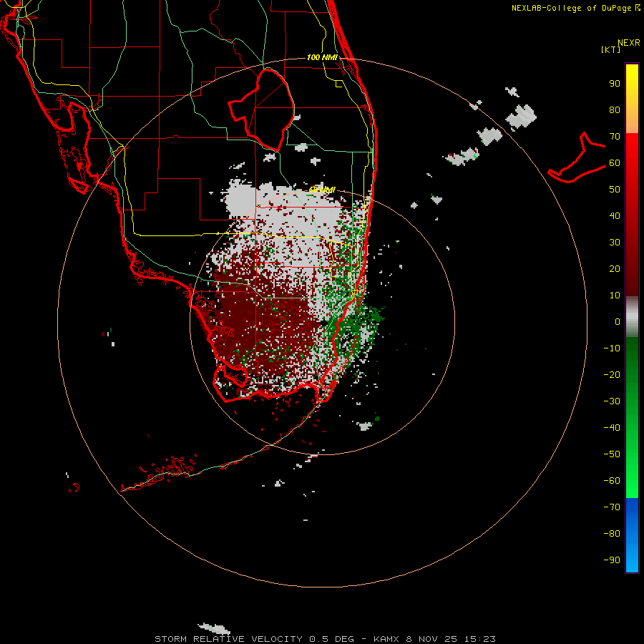Click the positive 30 value on velocity scale

(615, 243)
